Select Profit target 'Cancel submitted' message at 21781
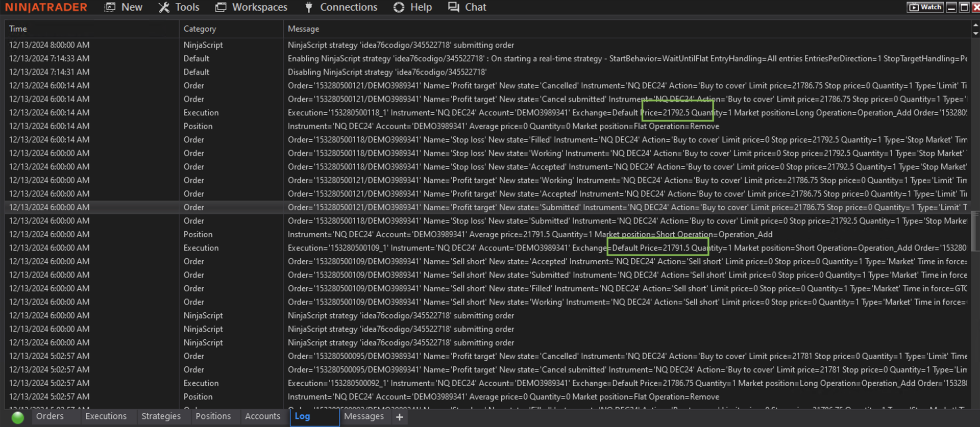980x427 pixels. point(627,369)
